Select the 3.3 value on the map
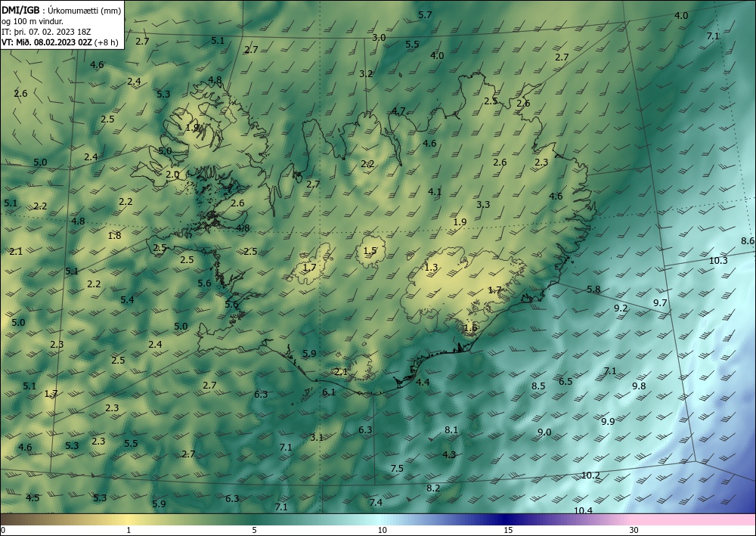The image size is (756, 536). (483, 204)
